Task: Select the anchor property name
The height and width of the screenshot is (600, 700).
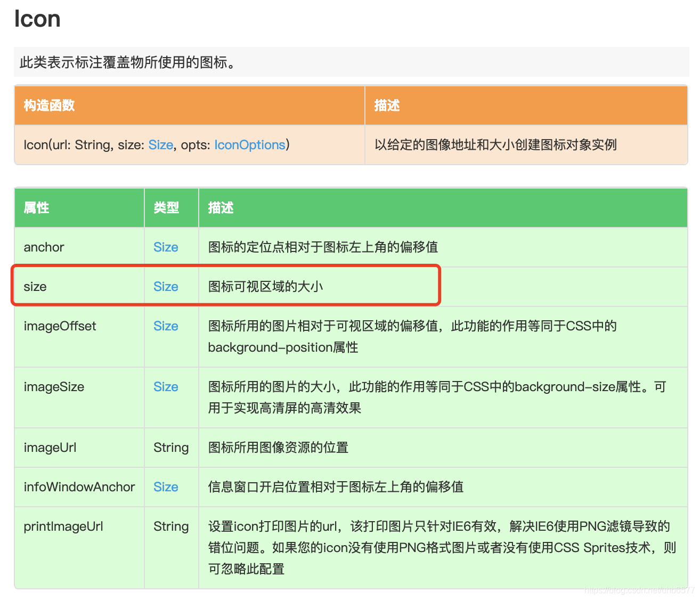Action: (x=44, y=247)
